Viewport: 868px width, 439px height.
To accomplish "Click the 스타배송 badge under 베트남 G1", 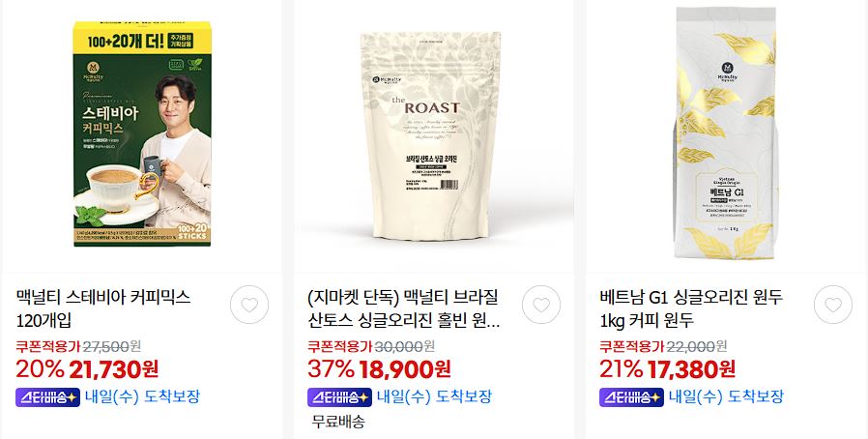I will pos(631,397).
